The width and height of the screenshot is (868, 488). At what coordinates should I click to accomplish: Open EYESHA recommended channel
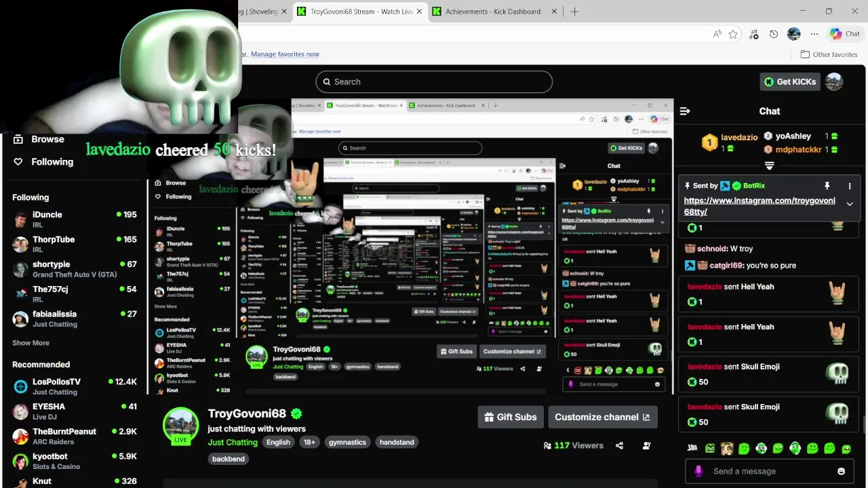tap(75, 411)
